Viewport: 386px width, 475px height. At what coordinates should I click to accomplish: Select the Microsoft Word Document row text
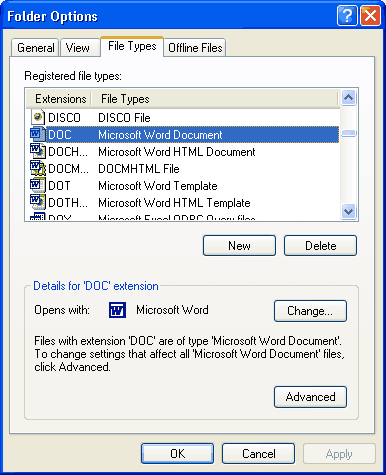pos(160,135)
